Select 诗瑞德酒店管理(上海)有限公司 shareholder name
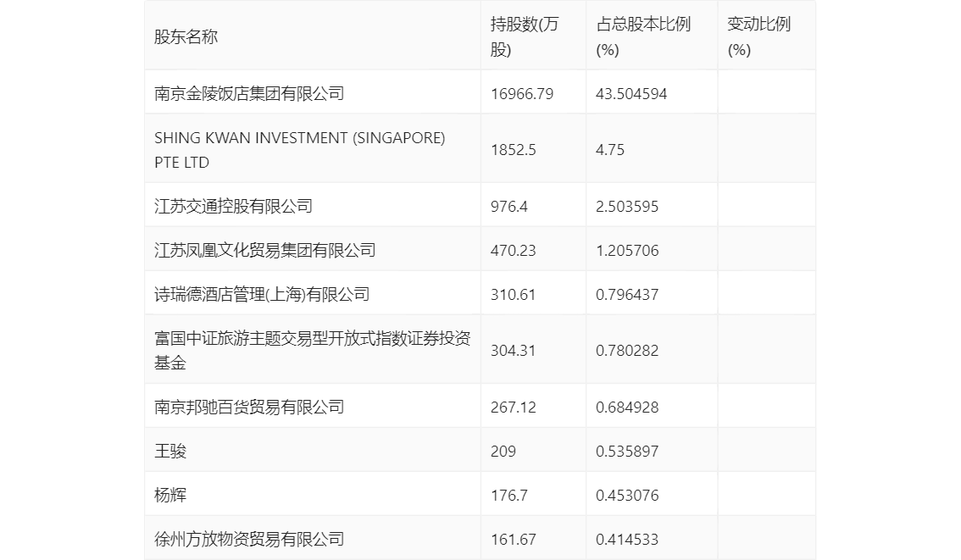 tap(262, 295)
